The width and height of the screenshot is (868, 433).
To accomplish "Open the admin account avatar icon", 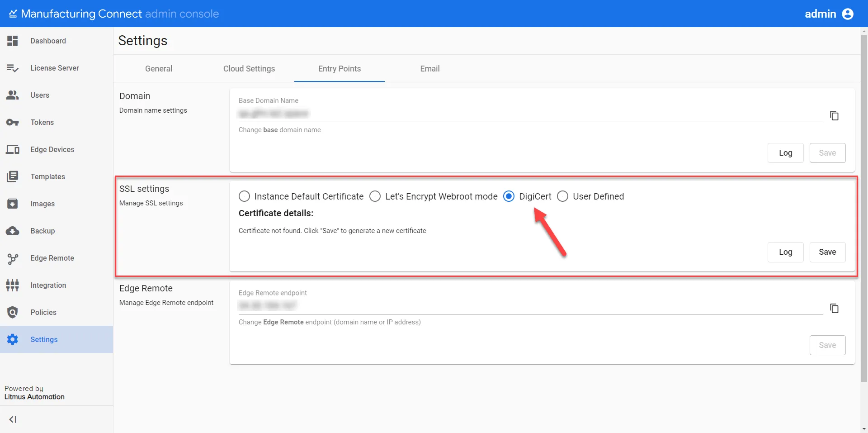I will click(848, 14).
